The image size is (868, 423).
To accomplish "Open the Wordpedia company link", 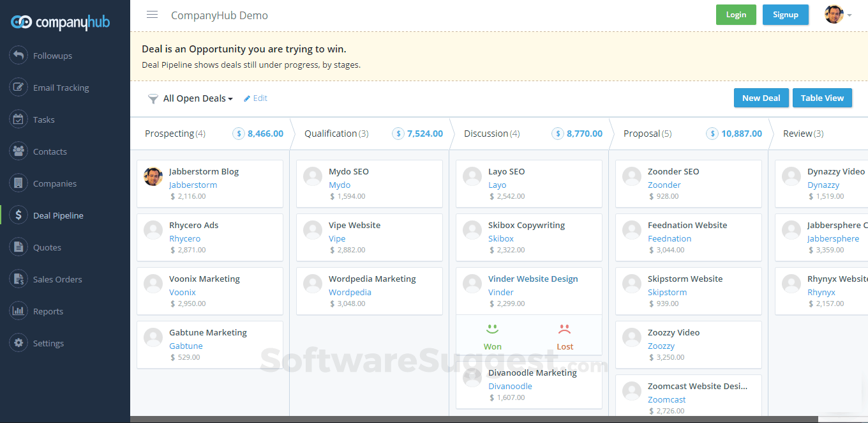I will 350,292.
